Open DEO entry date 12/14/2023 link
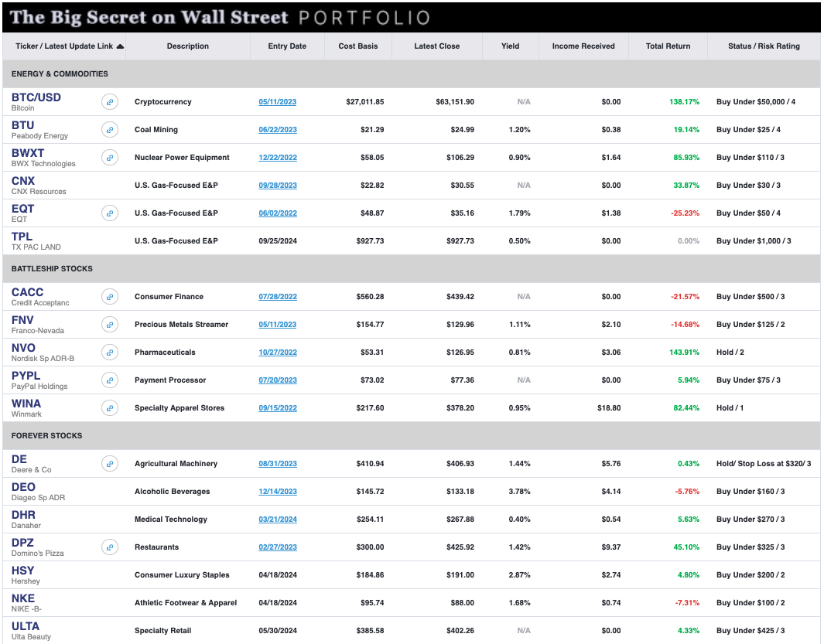Viewport: 824px width, 644px height. pyautogui.click(x=278, y=492)
